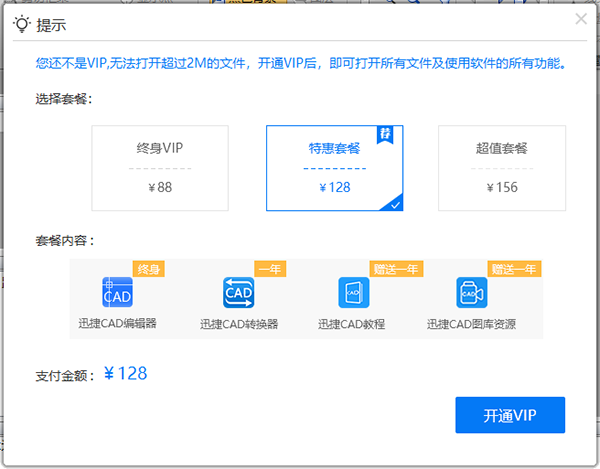
Task: Click the blue VIP notice about 2M files
Action: (x=301, y=63)
